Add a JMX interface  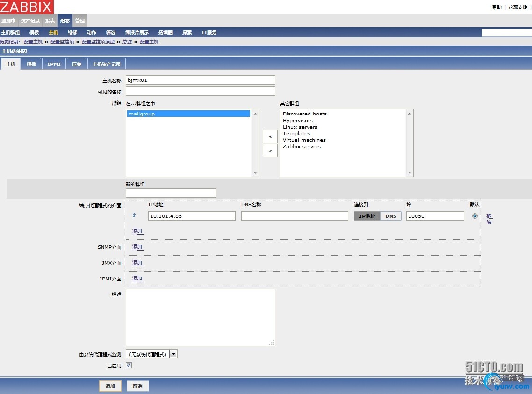(137, 263)
